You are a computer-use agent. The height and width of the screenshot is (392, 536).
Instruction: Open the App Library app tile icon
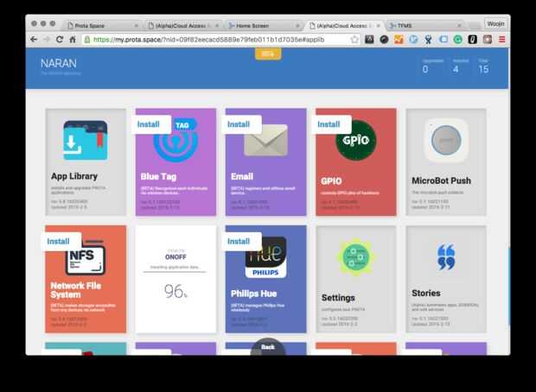pos(86,141)
